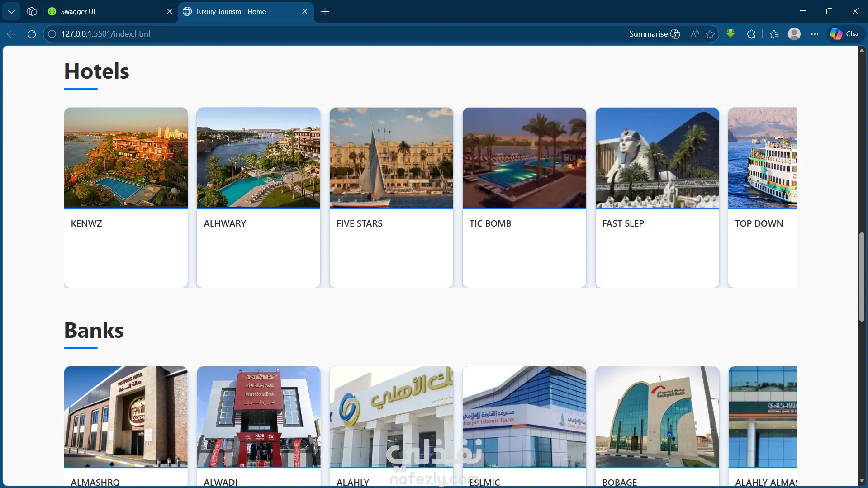Select the KENWZ hotel image
The image size is (868, 488).
(126, 158)
